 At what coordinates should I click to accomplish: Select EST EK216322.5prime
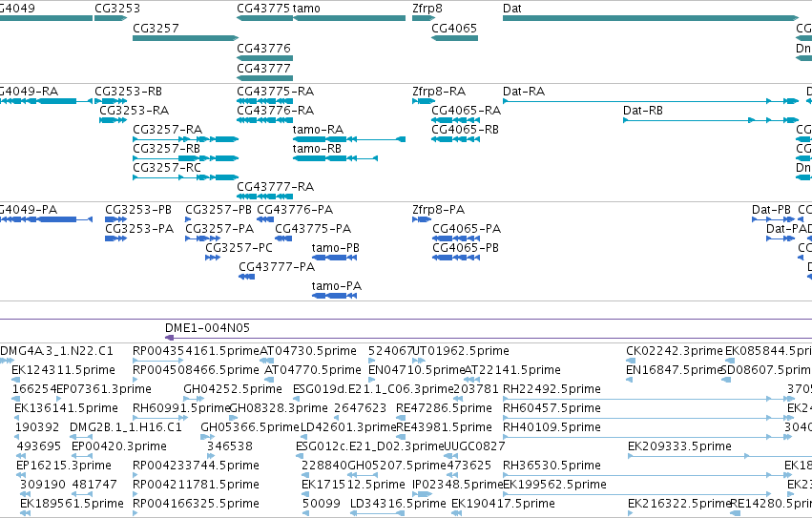tap(679, 504)
